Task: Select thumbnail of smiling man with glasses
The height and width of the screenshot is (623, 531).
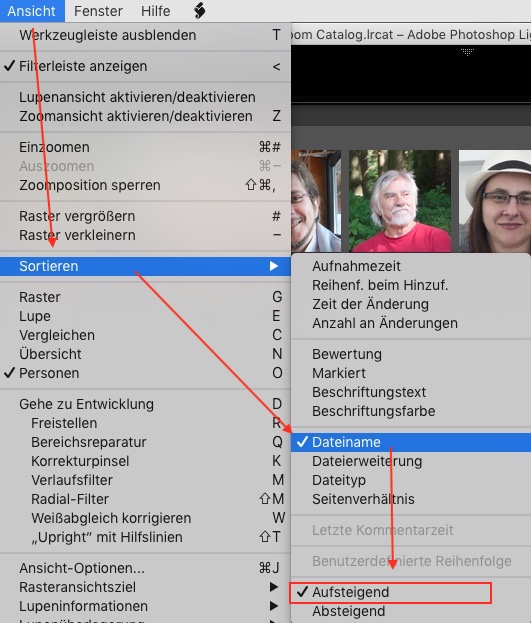Action: [x=316, y=201]
